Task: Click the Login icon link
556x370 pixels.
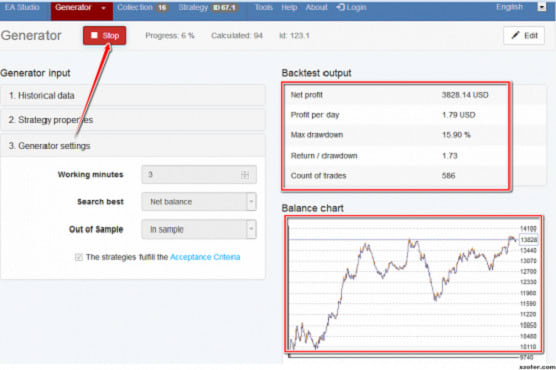Action: 351,7
